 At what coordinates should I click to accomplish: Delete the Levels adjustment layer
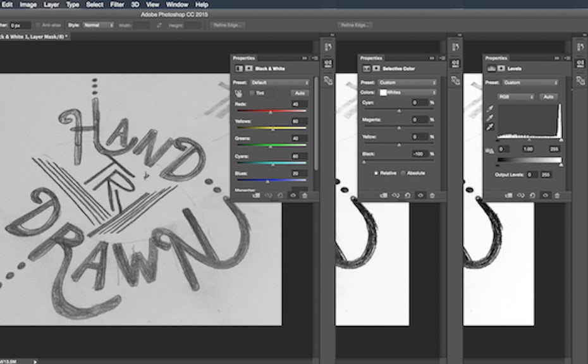coord(556,195)
